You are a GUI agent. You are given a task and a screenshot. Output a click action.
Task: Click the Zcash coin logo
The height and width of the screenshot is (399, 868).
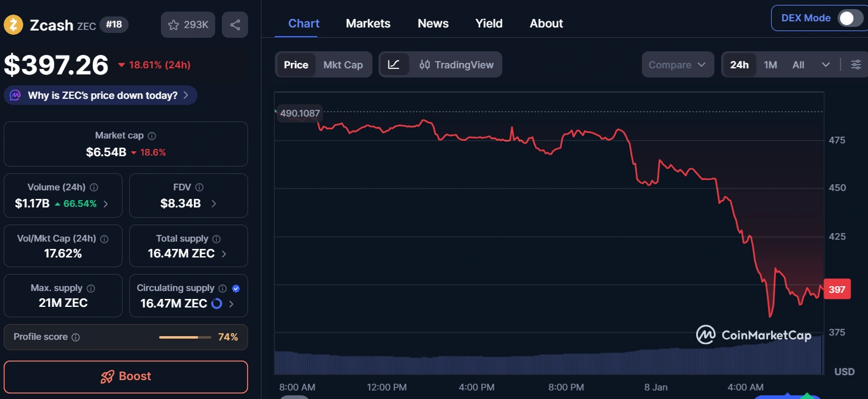pos(13,25)
